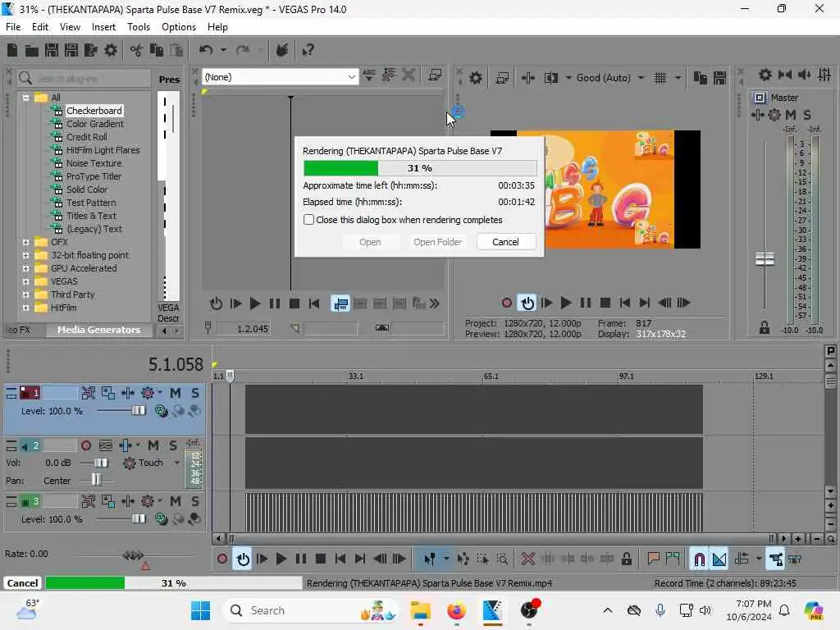This screenshot has width=840, height=630.
Task: Select Titles & Text generator
Action: pos(91,216)
